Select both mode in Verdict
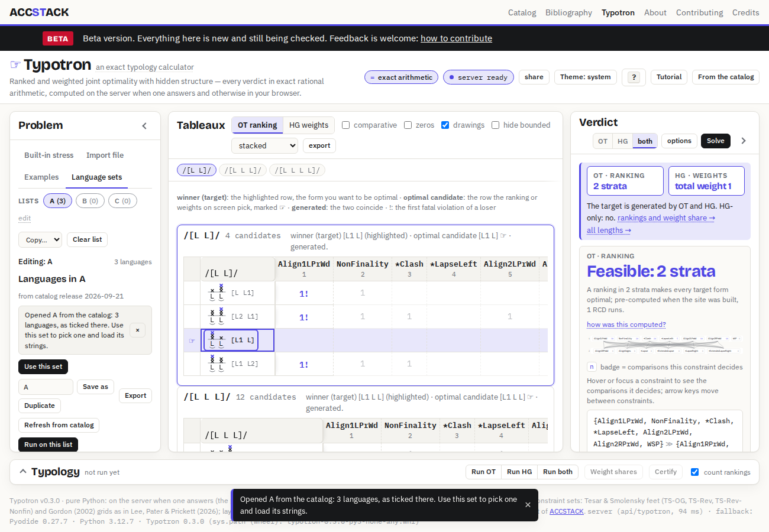Image resolution: width=769 pixels, height=532 pixels. [x=645, y=141]
